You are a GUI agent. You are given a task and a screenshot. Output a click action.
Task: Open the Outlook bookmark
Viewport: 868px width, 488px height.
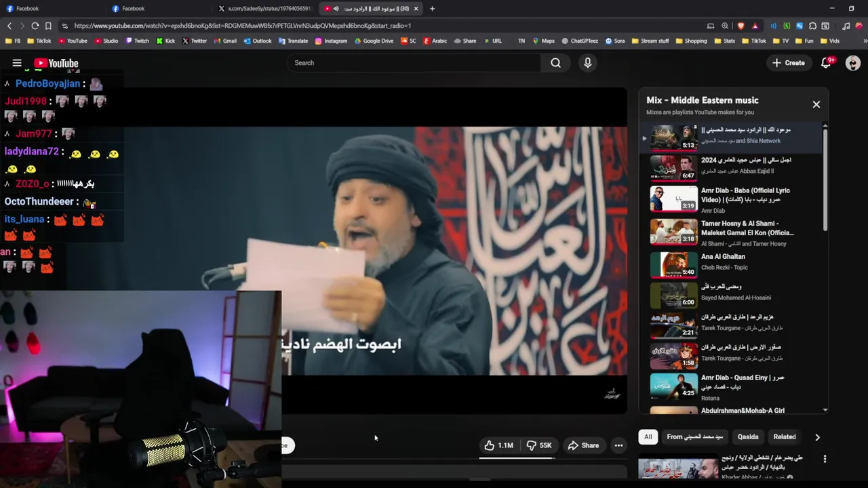click(257, 41)
